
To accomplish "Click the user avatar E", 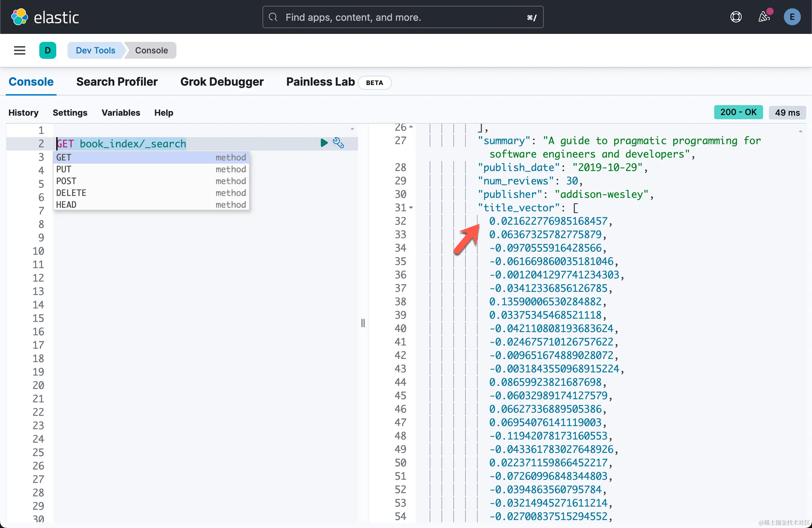I will coord(792,17).
